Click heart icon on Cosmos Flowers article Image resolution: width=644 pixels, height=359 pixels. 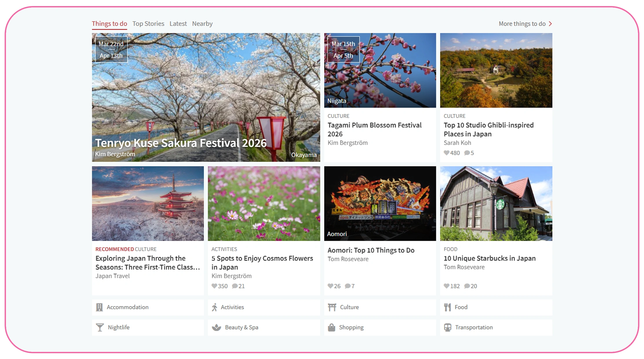214,286
